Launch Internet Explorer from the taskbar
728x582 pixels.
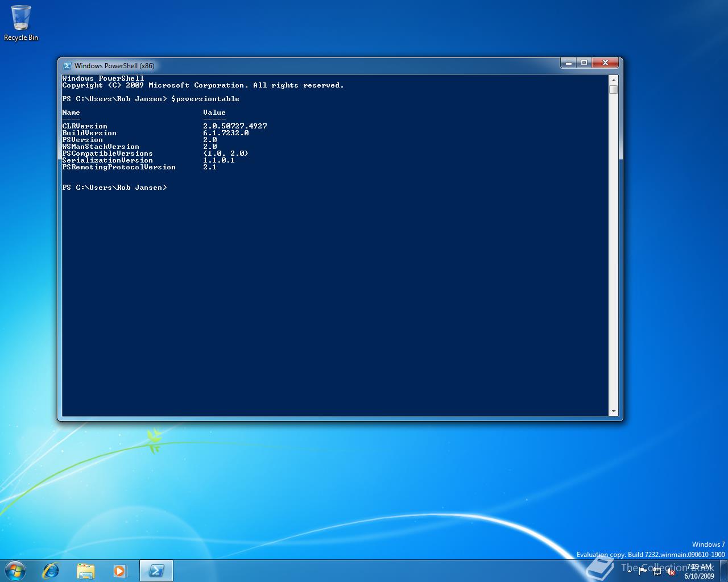coord(51,571)
